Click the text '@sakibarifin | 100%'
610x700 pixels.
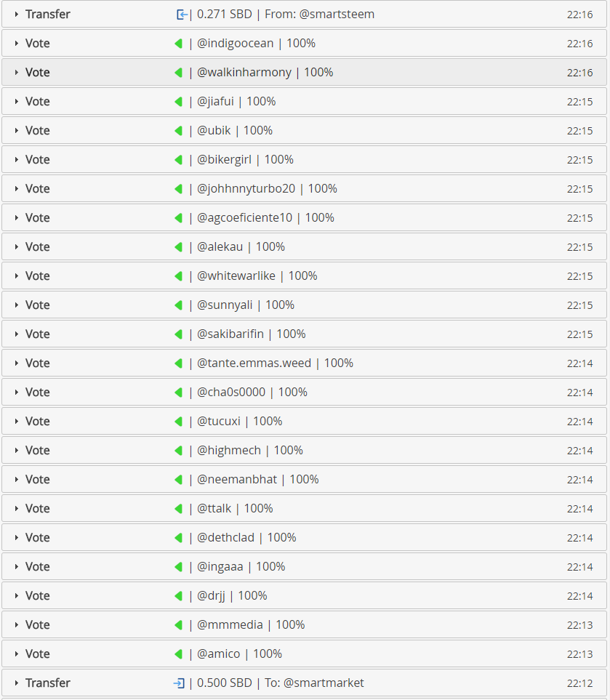pyautogui.click(x=251, y=334)
